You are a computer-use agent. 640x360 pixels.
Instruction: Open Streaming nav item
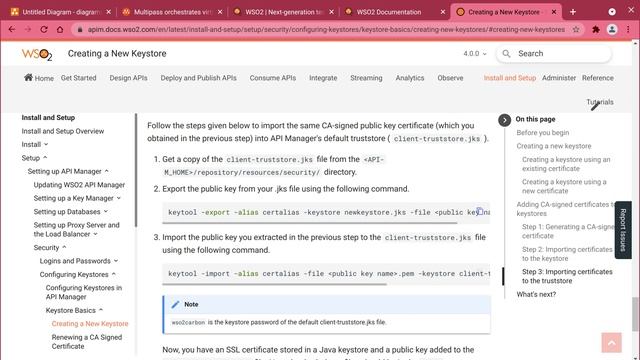tap(366, 78)
